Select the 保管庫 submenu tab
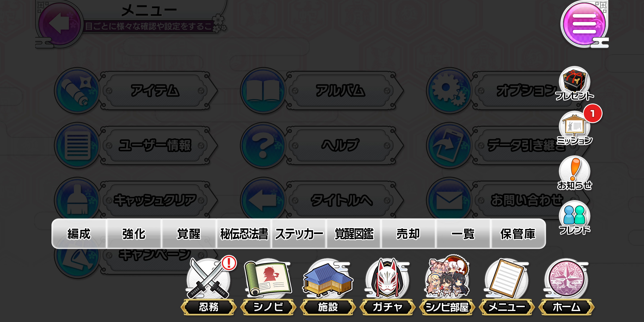The height and width of the screenshot is (322, 644). coord(518,234)
